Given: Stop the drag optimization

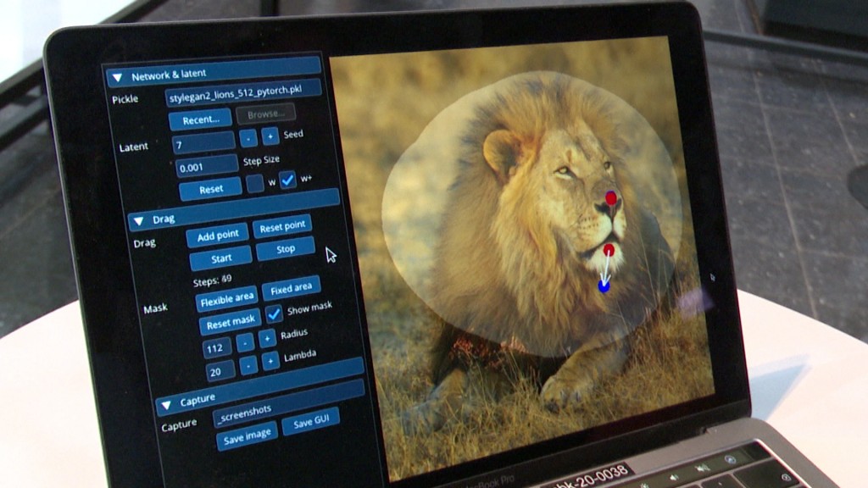Looking at the screenshot, I should (x=286, y=249).
